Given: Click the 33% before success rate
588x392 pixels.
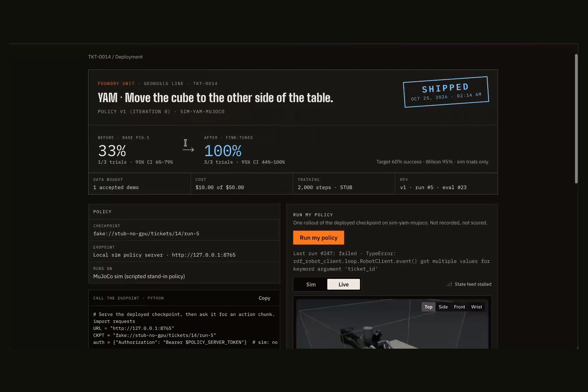Looking at the screenshot, I should tap(112, 151).
